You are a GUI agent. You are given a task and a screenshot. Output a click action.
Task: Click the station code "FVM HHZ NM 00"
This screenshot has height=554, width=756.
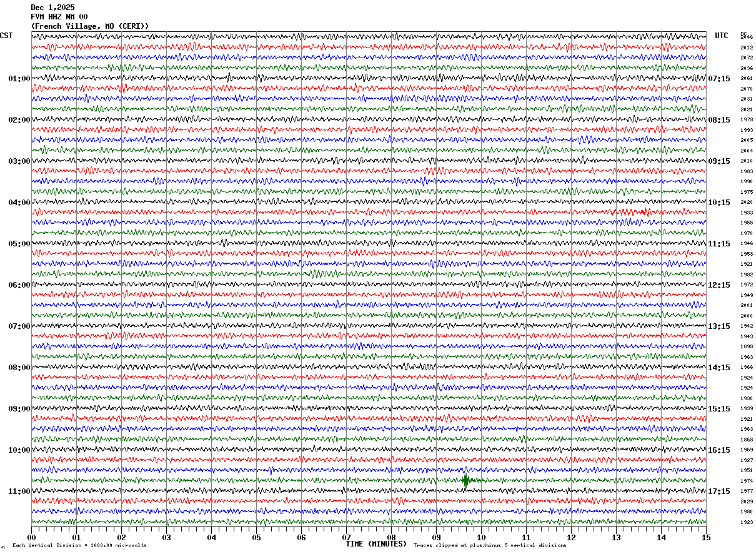(59, 17)
